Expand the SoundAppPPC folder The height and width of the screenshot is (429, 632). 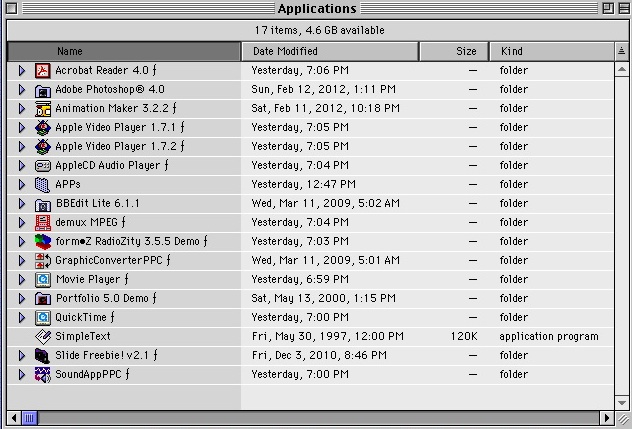[x=22, y=375]
